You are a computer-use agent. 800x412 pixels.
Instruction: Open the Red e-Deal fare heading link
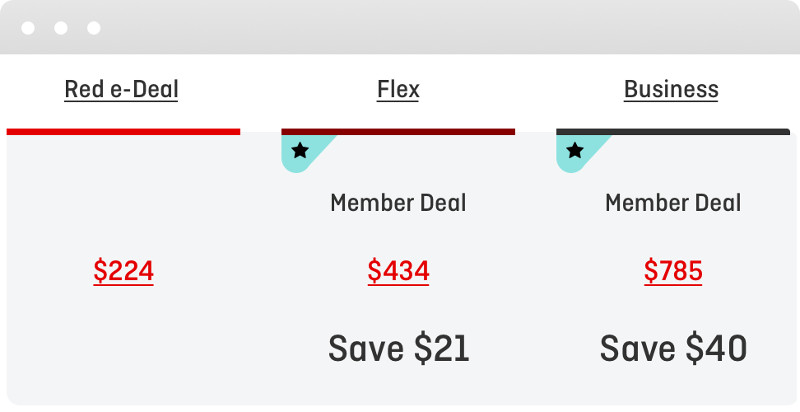click(121, 90)
